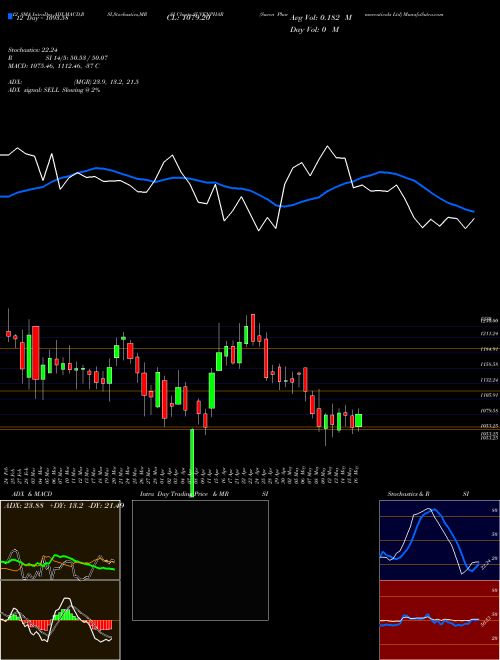
Task: Click the tall green candlestick at 08 Apr
Action: [192, 463]
